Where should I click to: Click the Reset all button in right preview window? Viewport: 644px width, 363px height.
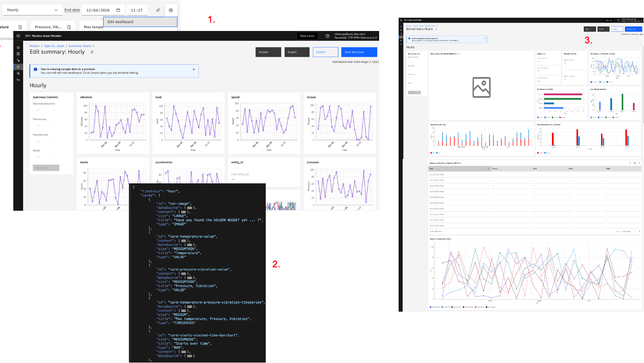click(414, 92)
